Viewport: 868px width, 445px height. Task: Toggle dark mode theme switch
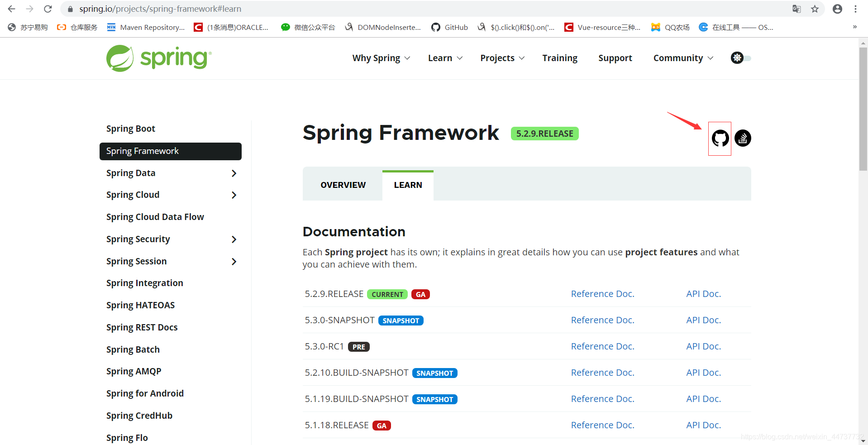tap(741, 58)
